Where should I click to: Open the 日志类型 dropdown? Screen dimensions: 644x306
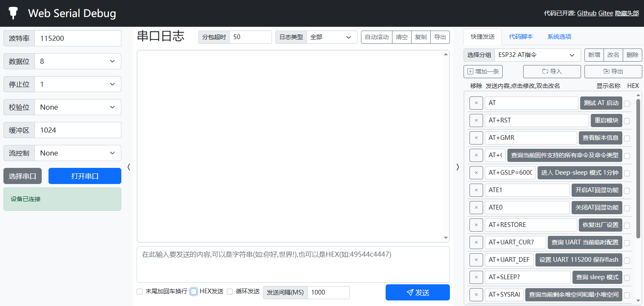332,37
